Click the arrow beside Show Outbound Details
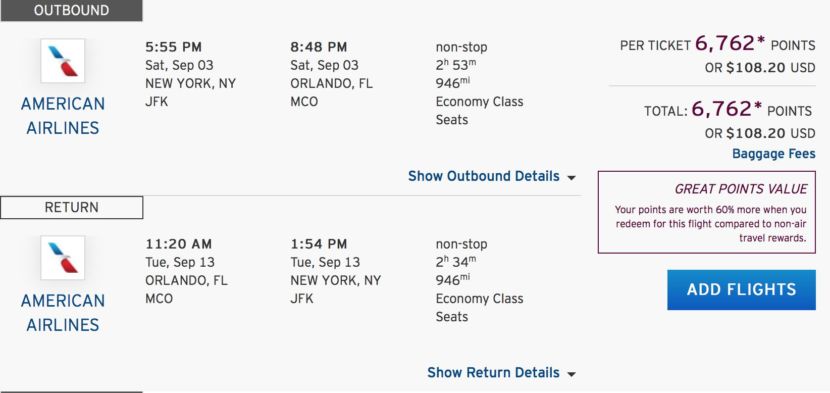830x393 pixels. [x=571, y=178]
